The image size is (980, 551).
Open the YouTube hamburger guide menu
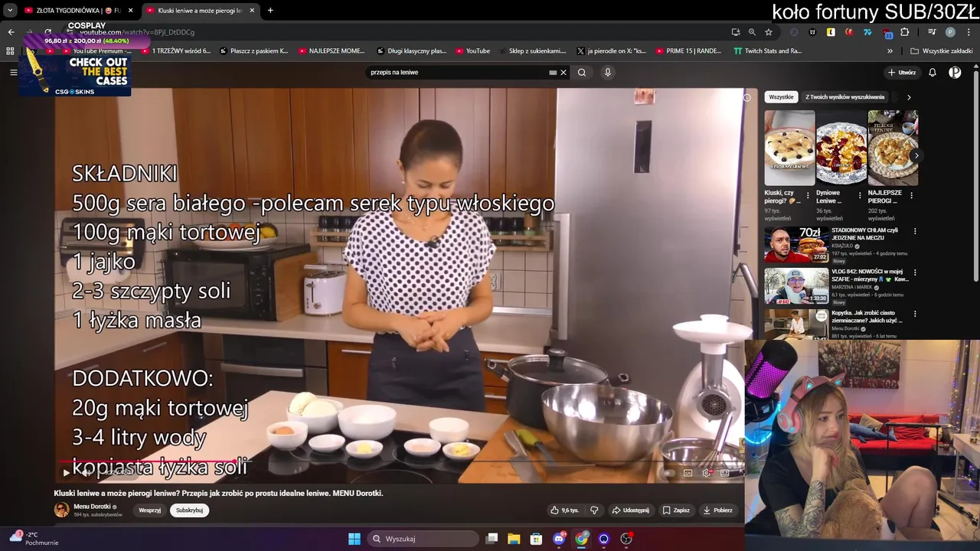pos(13,73)
